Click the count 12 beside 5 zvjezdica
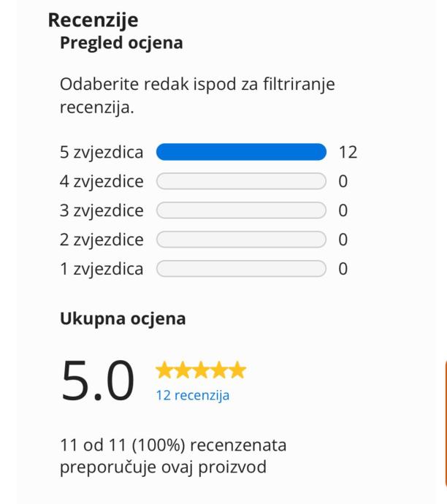Viewport: 447px width, 504px height. point(348,152)
